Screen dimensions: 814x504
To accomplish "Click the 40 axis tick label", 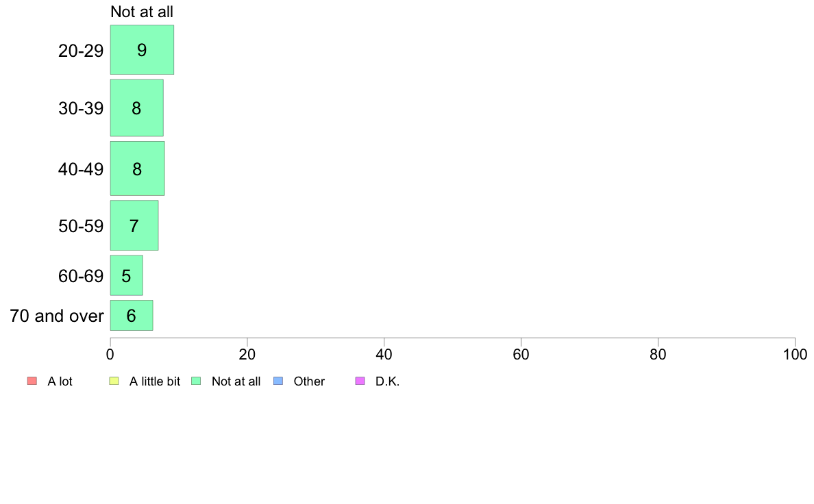I will click(384, 355).
